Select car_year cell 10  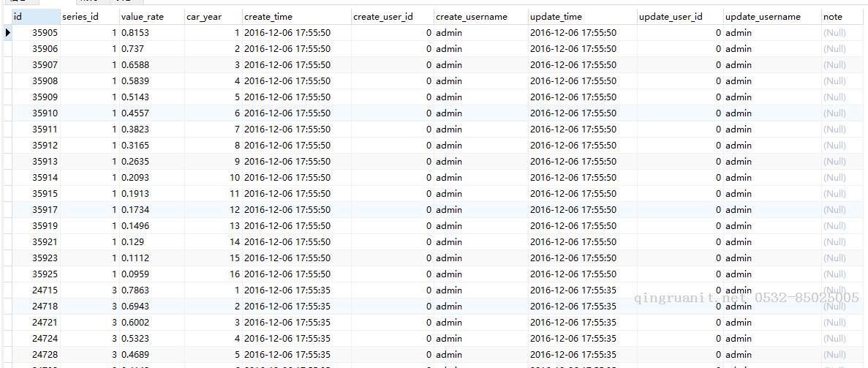coord(213,177)
